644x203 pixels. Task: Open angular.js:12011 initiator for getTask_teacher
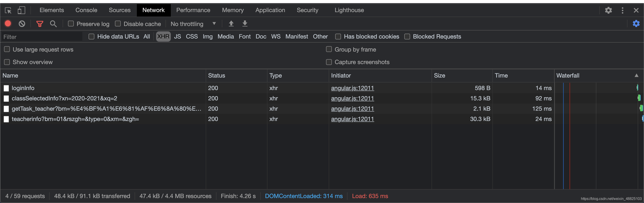pos(352,109)
